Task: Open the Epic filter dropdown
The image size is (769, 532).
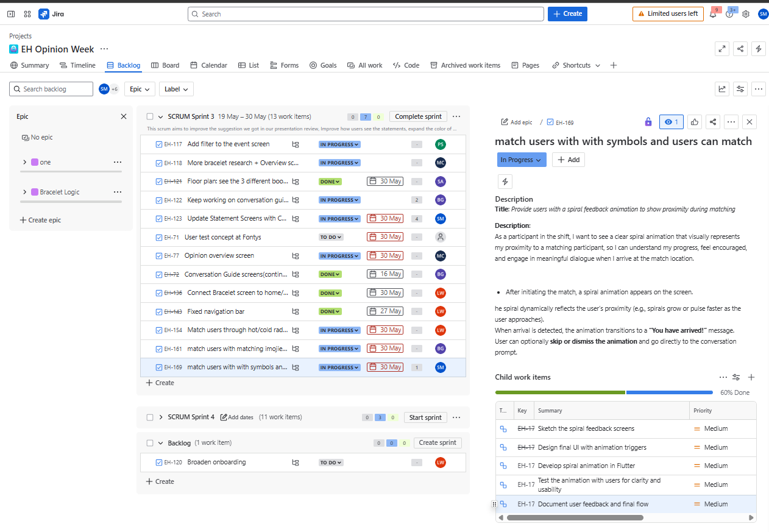Action: point(139,89)
